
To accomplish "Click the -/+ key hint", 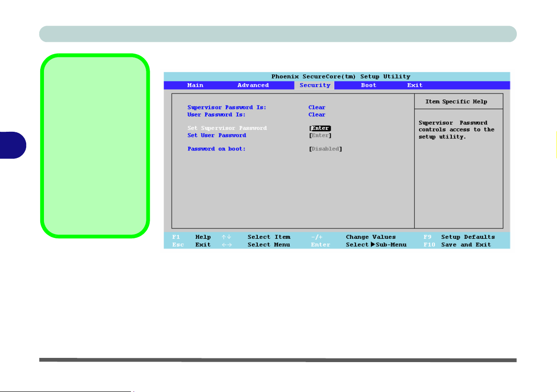I will click(x=317, y=237).
